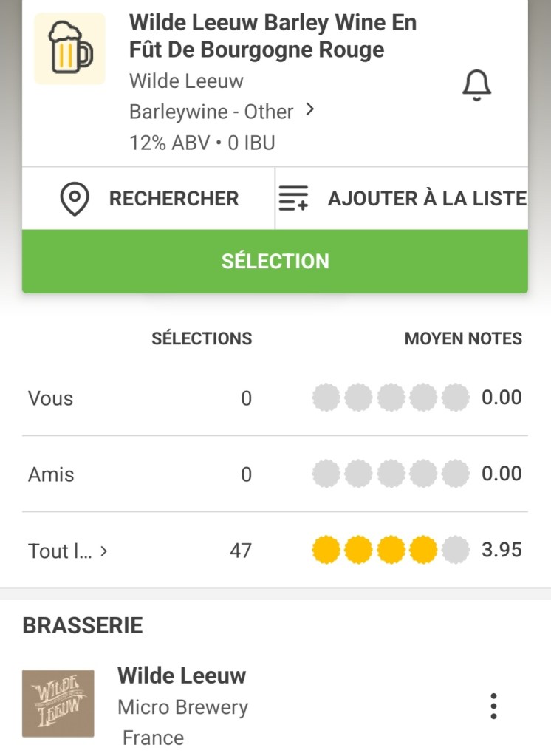Image resolution: width=551 pixels, height=756 pixels.
Task: Tap the Wilde Leeuw brewery logo
Action: (58, 704)
